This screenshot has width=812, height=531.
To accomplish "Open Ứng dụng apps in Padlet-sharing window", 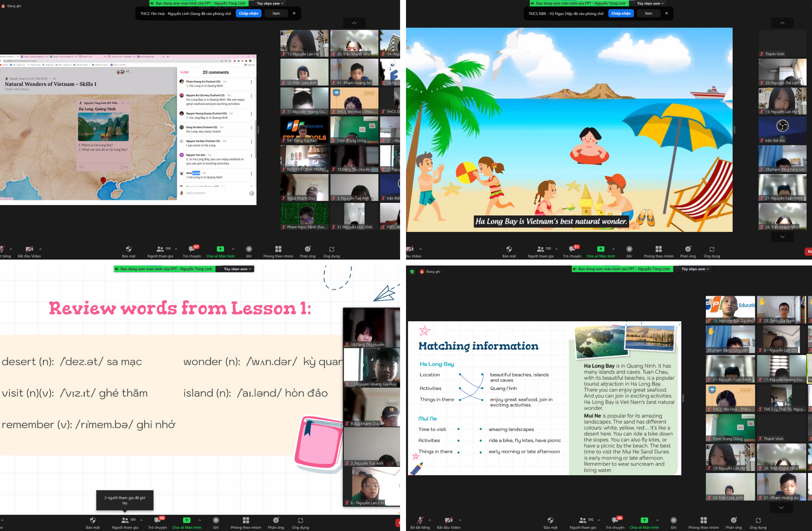I will point(332,252).
